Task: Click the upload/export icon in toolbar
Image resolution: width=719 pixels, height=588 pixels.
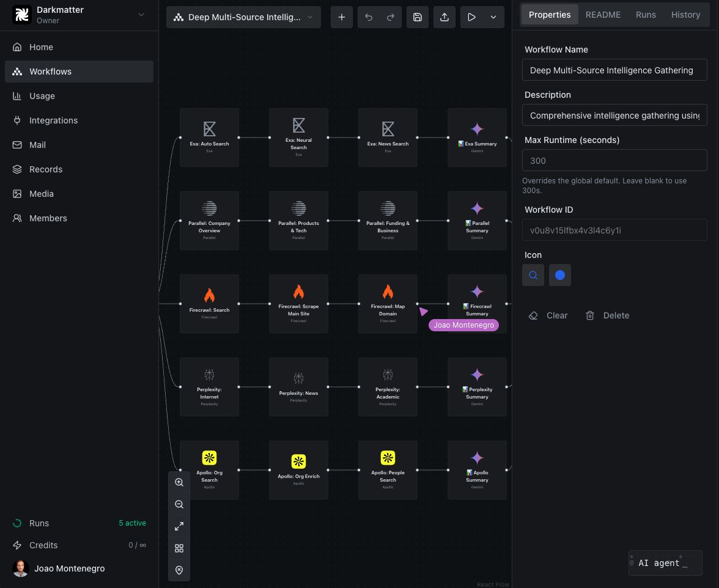Action: point(444,17)
